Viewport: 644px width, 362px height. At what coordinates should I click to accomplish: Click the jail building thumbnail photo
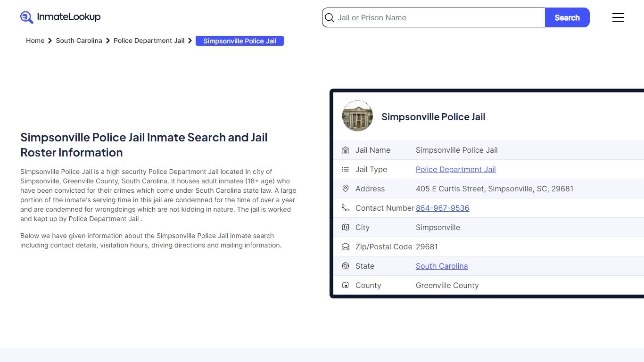(357, 116)
